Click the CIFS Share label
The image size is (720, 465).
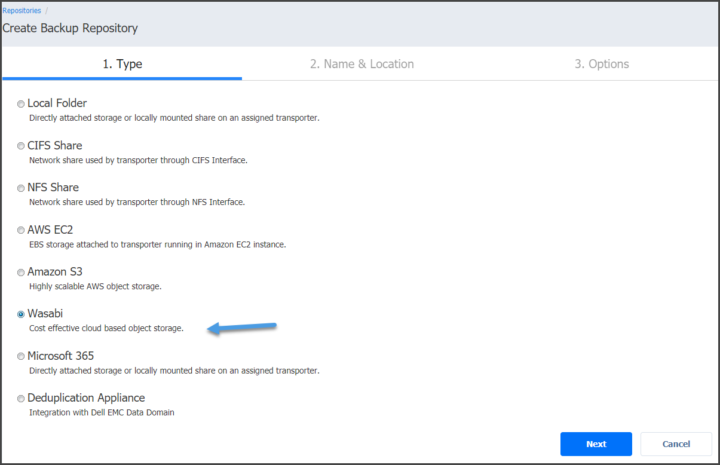click(55, 146)
